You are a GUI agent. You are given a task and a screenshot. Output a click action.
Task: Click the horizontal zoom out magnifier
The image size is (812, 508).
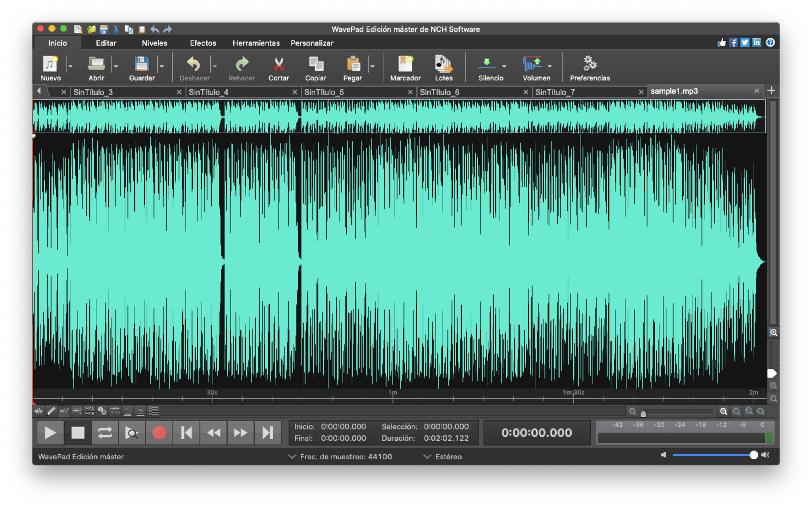click(632, 411)
